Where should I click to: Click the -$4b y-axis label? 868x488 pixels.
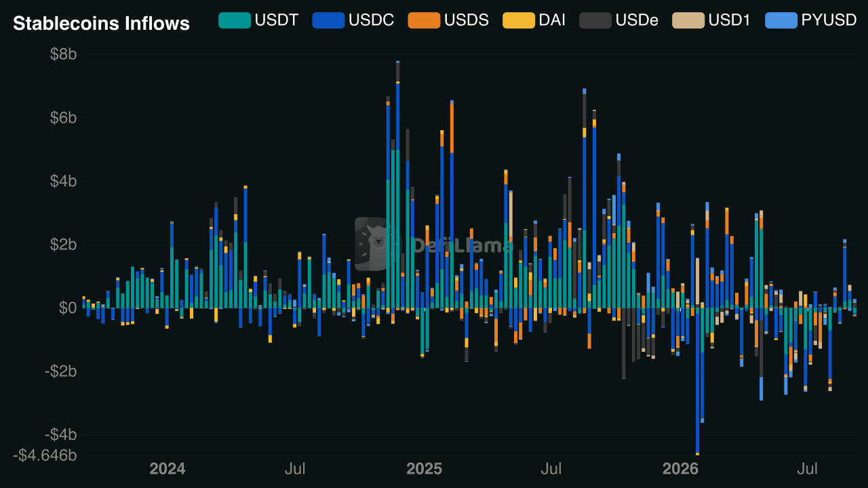(x=61, y=434)
